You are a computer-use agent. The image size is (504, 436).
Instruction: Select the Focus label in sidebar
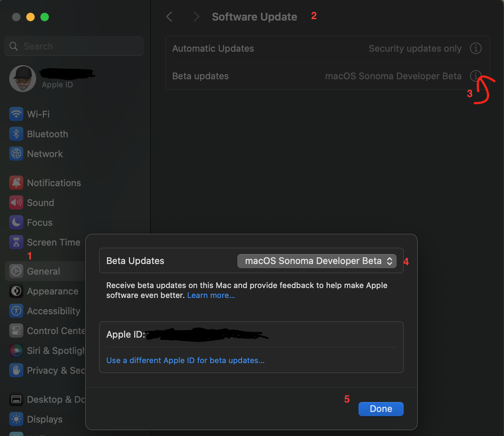pyautogui.click(x=40, y=222)
